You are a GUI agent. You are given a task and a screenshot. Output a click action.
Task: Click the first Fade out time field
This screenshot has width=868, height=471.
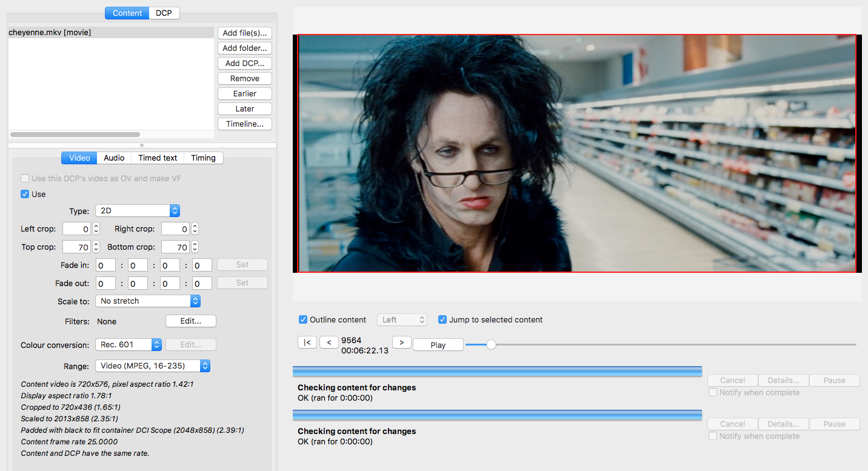coord(106,283)
